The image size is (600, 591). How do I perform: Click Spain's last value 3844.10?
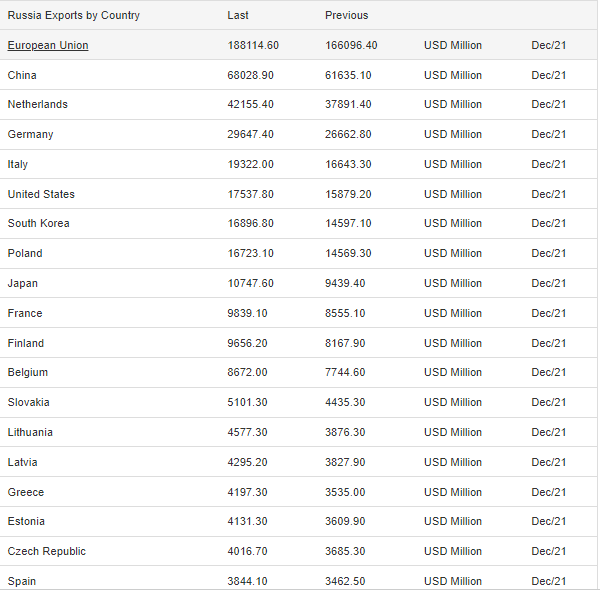click(248, 581)
